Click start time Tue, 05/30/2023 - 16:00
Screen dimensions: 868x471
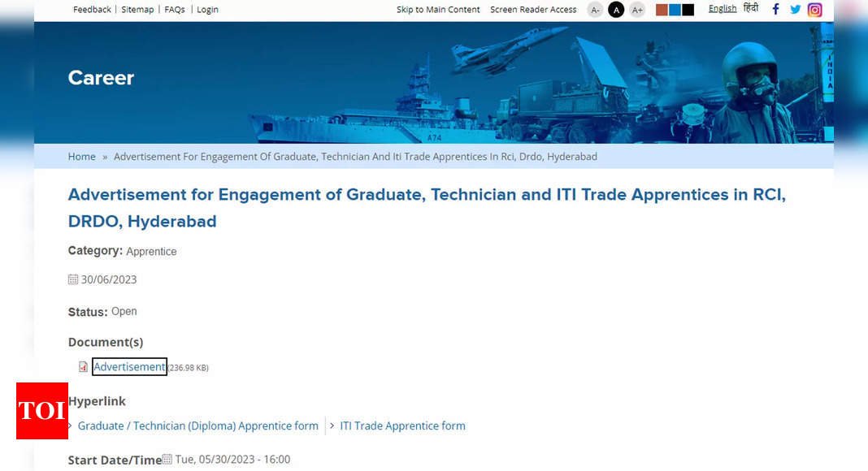[232, 460]
